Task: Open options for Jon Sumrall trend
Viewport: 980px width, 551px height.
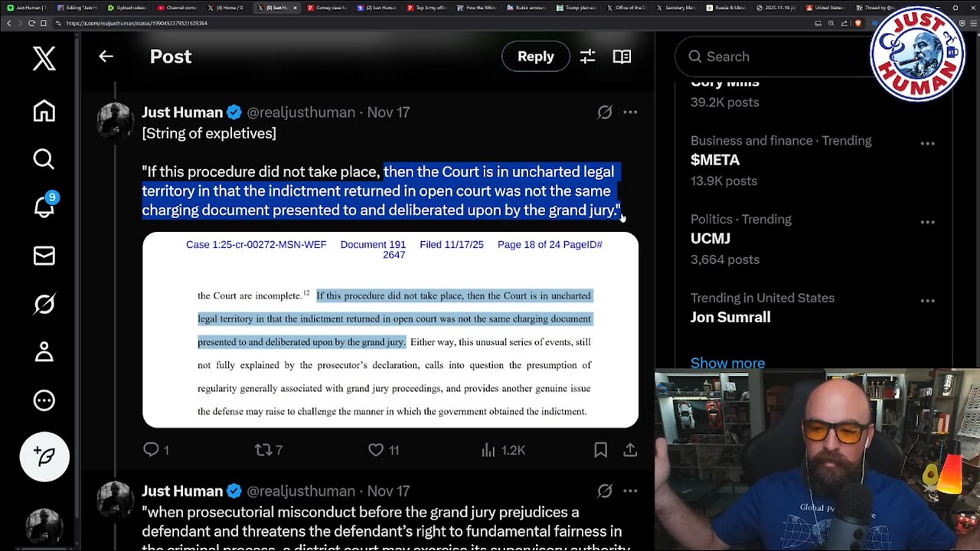Action: (x=928, y=301)
